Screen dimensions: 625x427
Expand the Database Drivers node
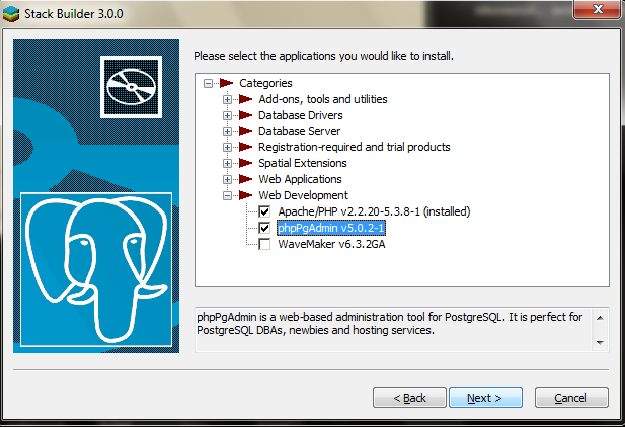(x=227, y=115)
